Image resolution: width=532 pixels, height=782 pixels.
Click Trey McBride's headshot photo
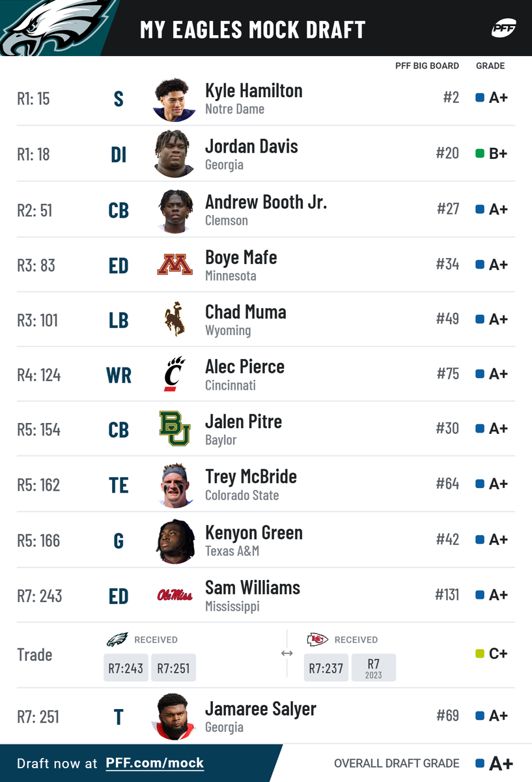[x=175, y=485]
